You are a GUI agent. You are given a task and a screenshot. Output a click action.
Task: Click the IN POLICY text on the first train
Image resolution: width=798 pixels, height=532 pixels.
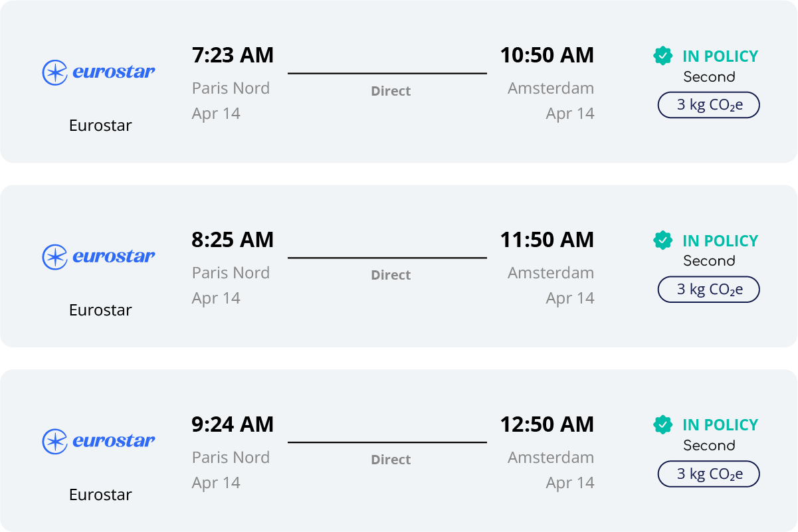pos(720,56)
